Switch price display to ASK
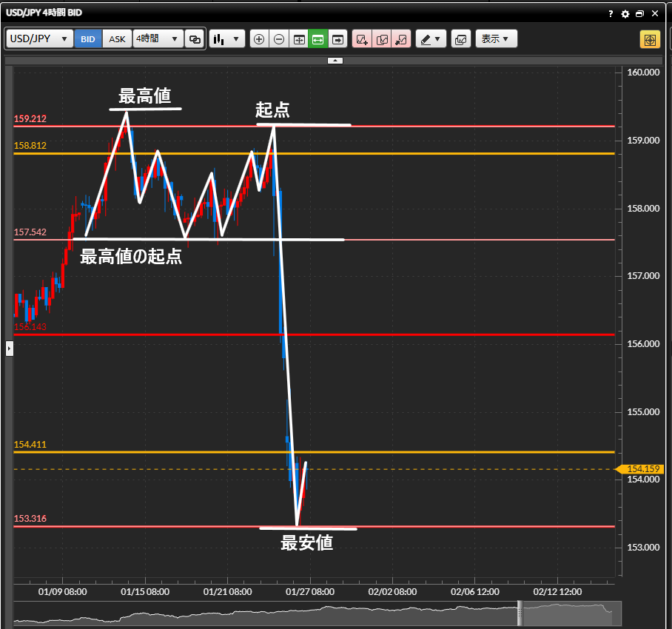672x629 pixels. pos(117,39)
